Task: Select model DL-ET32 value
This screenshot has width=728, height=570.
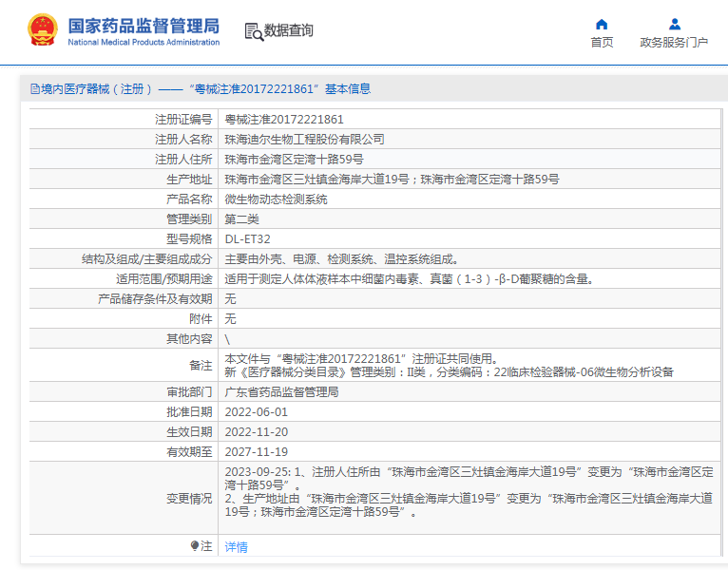Action: click(247, 239)
